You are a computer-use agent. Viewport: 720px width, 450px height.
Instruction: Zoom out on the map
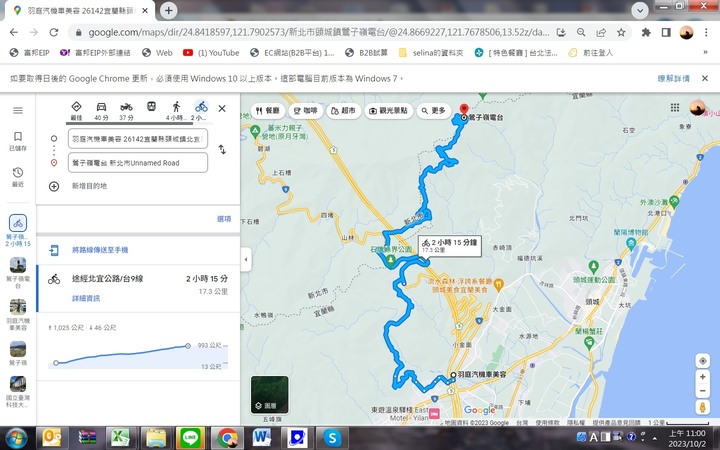tap(703, 391)
